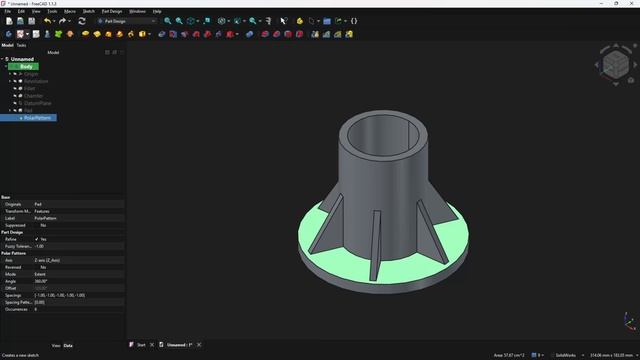640x360 pixels.
Task: Toggle visibility of Origin in tree
Action: (x=15, y=74)
